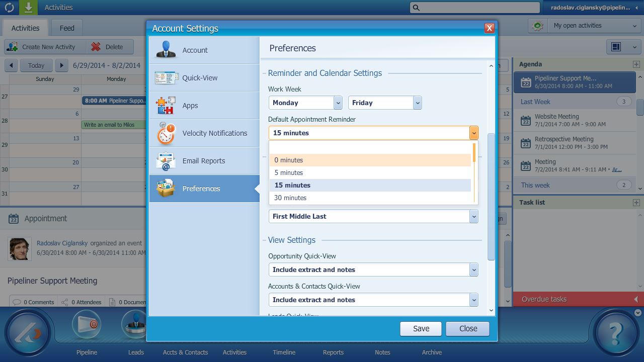Open the 8:00 AM Pipeliner Support calendar event
Screen dimensions: 644x362
(114, 101)
